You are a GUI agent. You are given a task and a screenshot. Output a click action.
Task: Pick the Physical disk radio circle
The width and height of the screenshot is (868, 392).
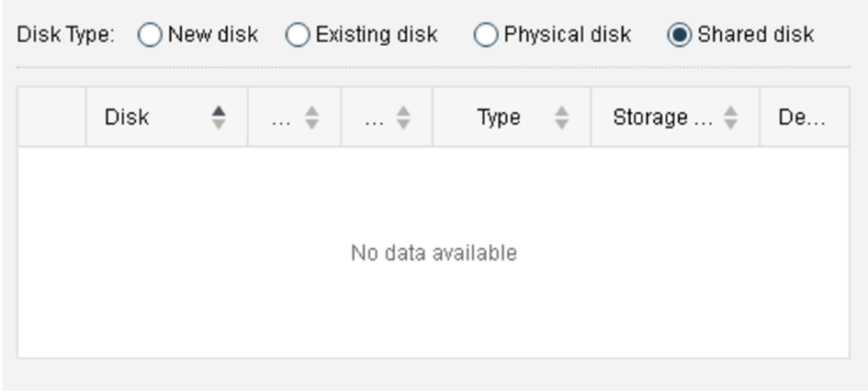[486, 35]
